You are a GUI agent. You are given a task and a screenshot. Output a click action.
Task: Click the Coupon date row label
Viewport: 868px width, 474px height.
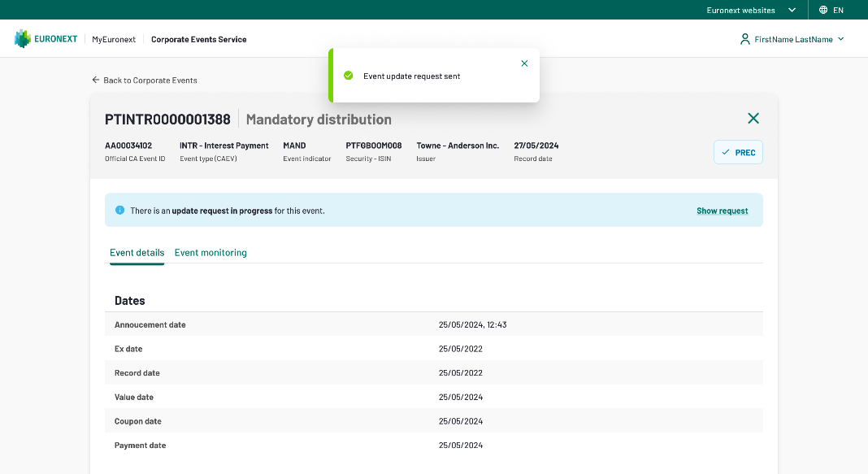tap(138, 421)
